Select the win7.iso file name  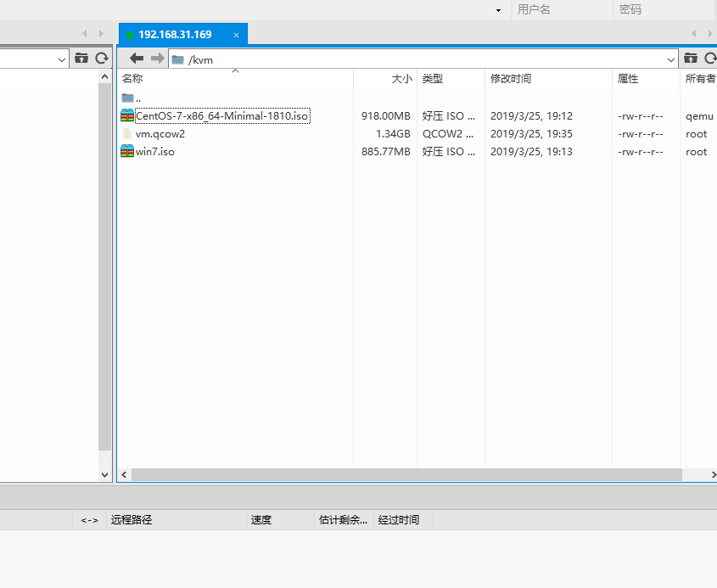coord(155,151)
